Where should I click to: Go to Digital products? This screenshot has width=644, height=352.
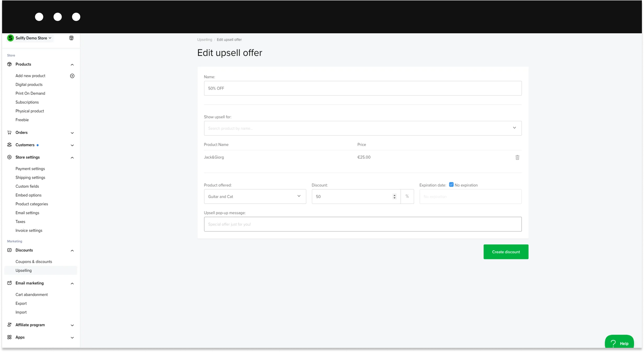(29, 85)
